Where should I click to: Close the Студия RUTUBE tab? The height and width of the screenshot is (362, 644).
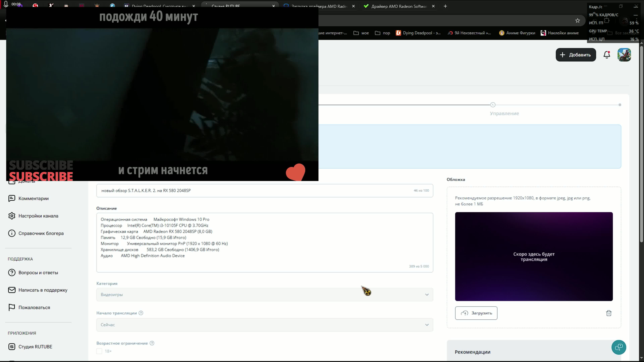point(274,6)
